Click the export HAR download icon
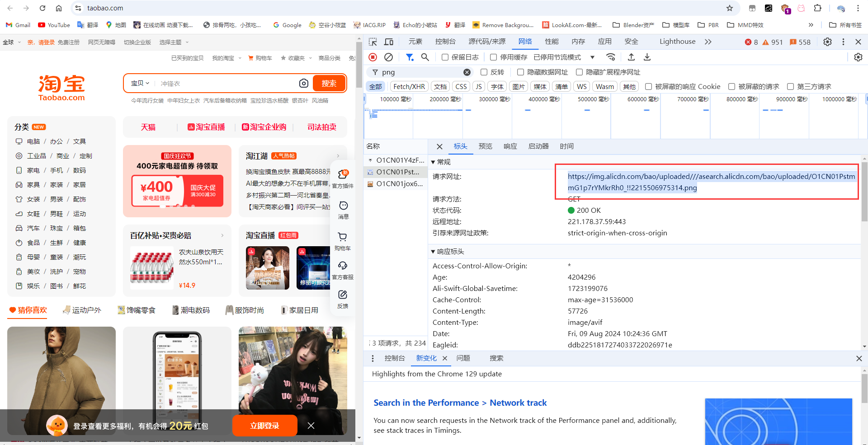The width and height of the screenshot is (868, 445). coord(647,57)
